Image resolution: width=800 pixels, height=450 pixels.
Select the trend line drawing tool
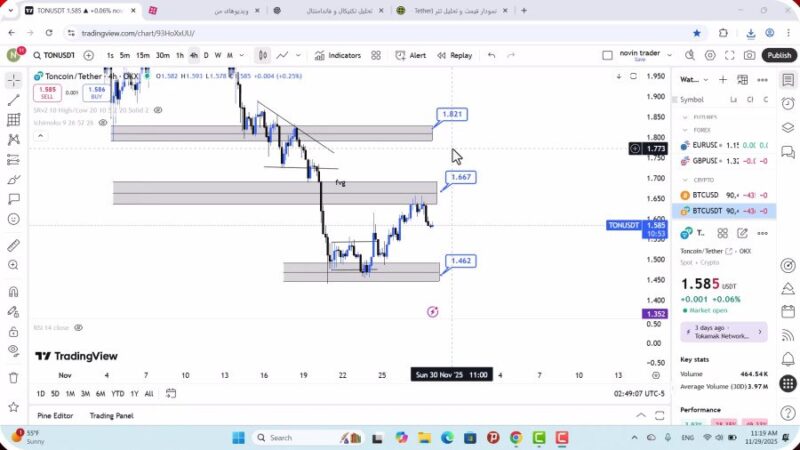point(13,99)
